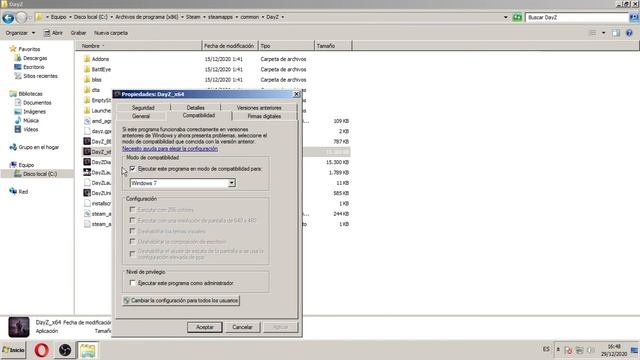Select Grupo en el hogar
640x360 pixels.
(x=38, y=147)
